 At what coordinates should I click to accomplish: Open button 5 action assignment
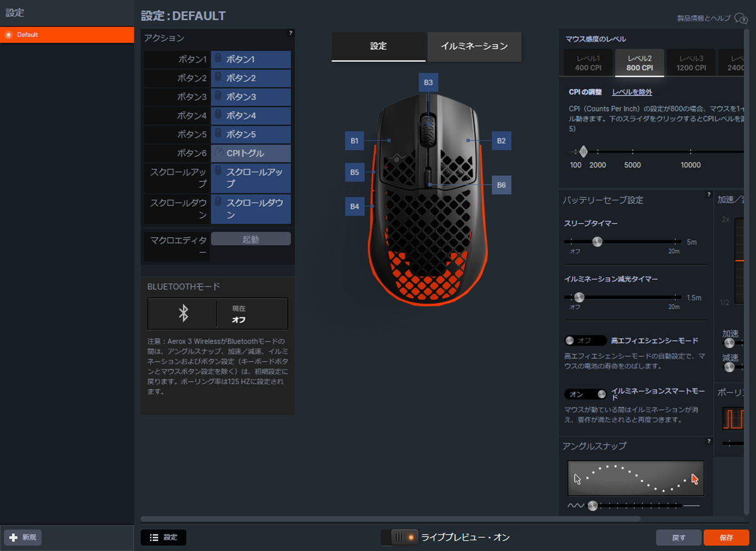coord(251,135)
